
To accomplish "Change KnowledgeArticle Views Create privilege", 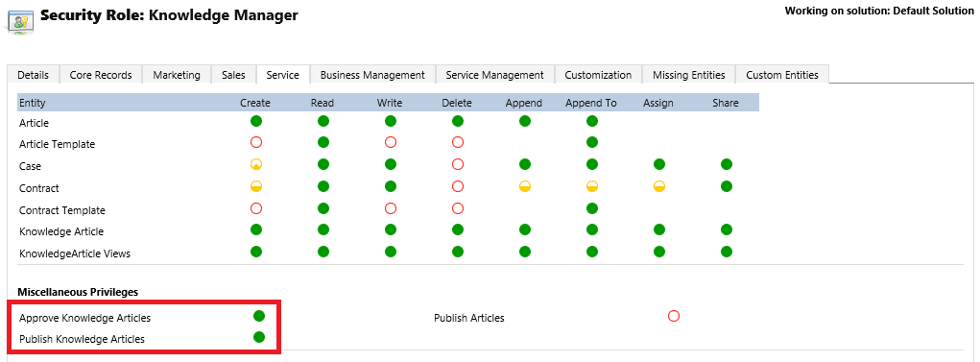I will point(255,252).
